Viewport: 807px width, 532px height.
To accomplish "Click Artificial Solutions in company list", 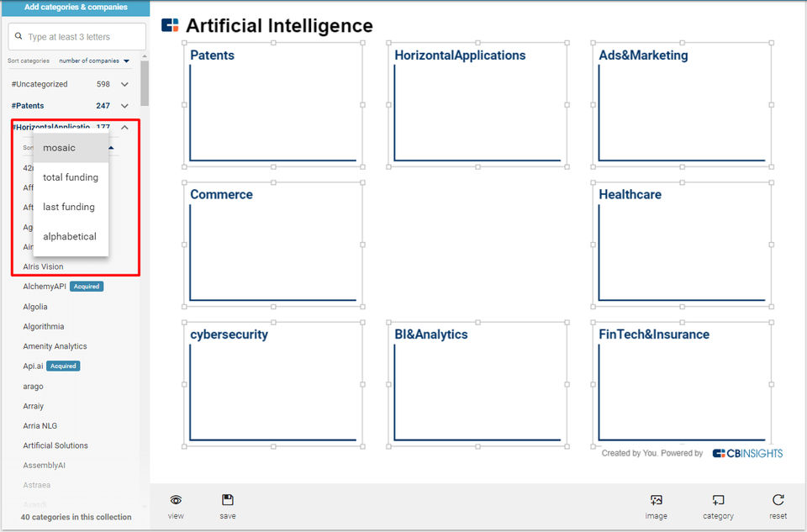I will pos(55,445).
